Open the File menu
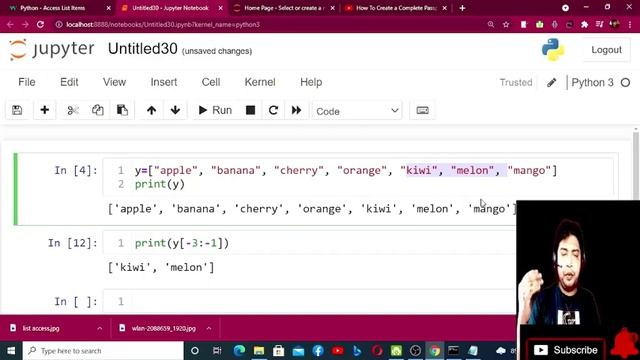This screenshot has width=640, height=360. [27, 82]
